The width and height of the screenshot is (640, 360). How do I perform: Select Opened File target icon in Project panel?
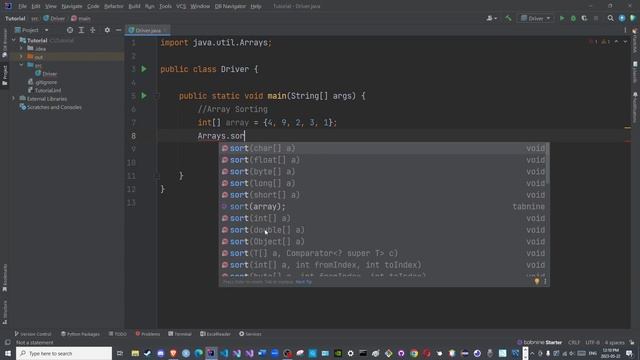70,30
